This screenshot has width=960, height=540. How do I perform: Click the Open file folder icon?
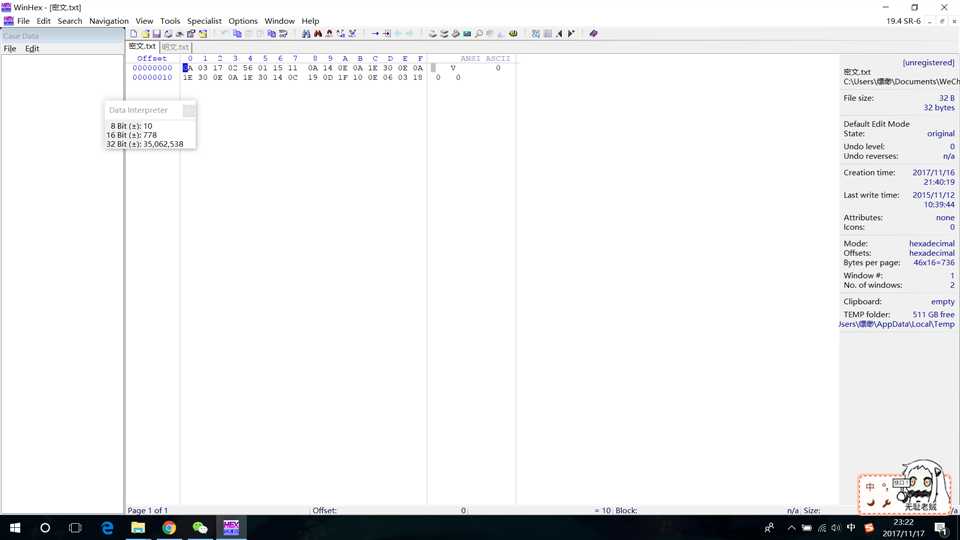point(146,34)
